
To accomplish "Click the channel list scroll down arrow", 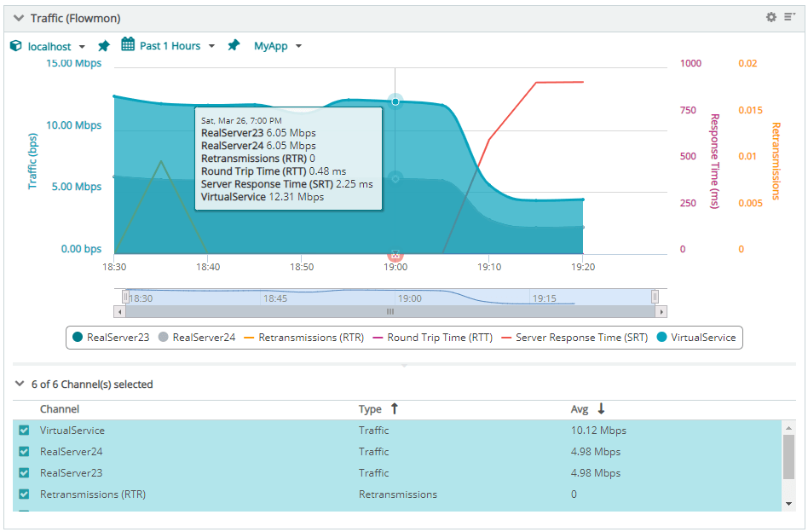I will point(788,504).
